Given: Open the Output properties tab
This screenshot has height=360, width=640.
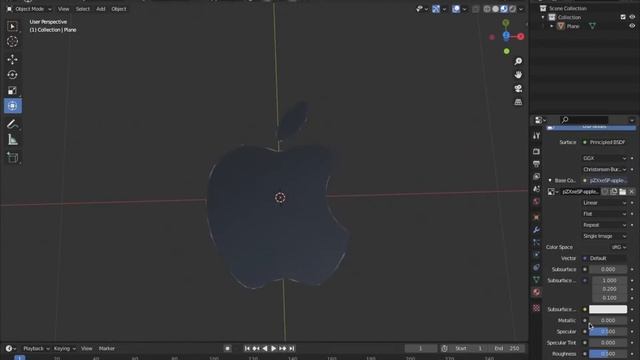Looking at the screenshot, I should pos(536,164).
